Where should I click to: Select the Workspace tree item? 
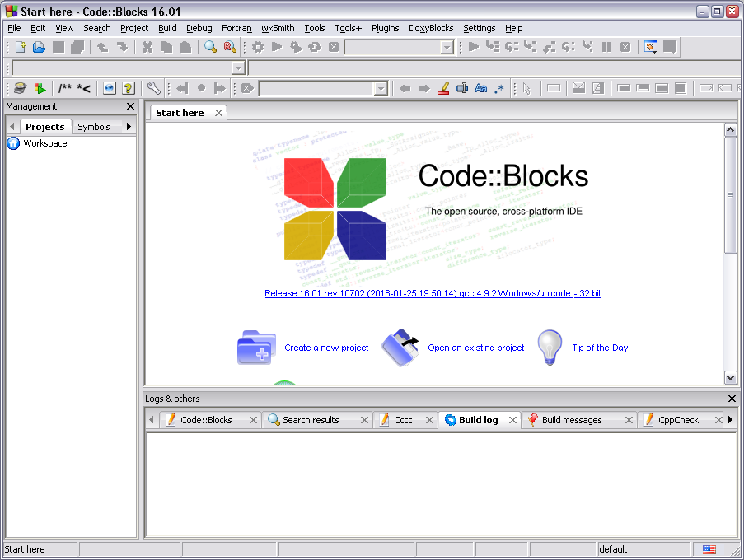click(x=45, y=143)
